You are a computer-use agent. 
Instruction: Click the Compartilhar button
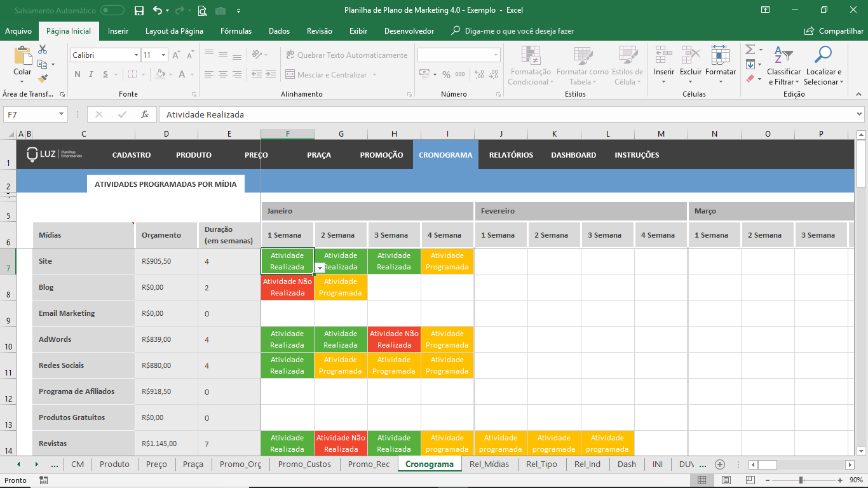point(834,31)
